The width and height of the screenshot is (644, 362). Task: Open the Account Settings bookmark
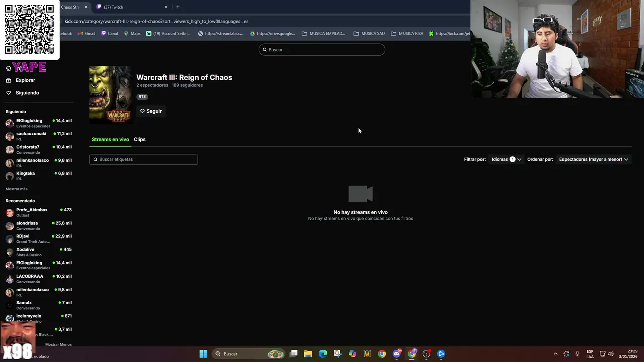169,34
